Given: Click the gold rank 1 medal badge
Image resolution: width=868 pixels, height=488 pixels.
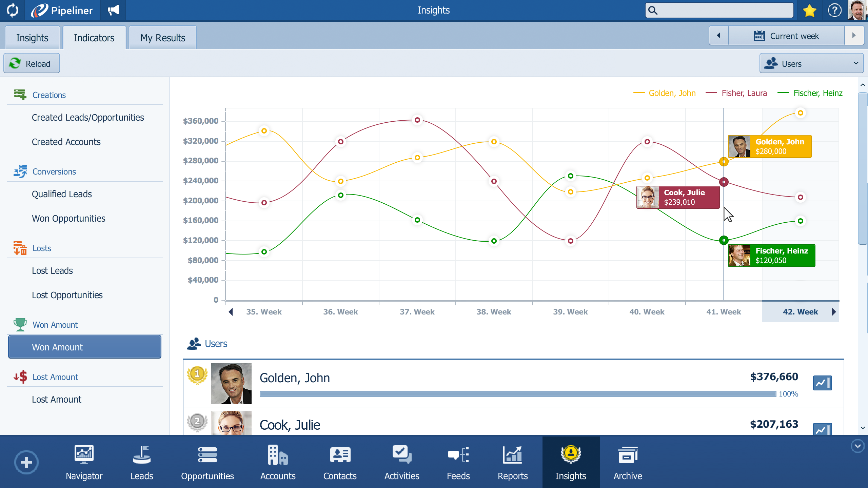Looking at the screenshot, I should coord(197,375).
